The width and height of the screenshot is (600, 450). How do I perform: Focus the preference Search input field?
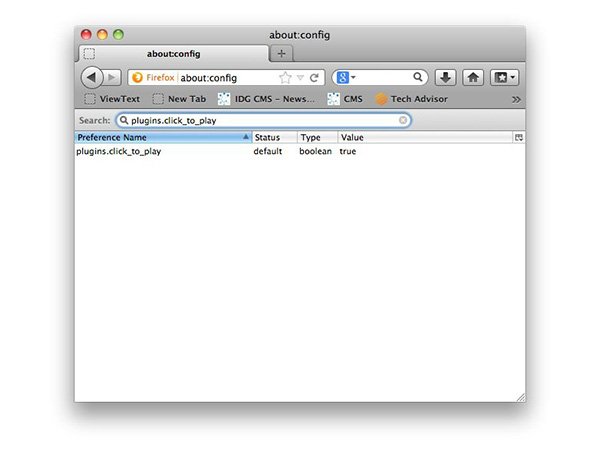pyautogui.click(x=263, y=120)
